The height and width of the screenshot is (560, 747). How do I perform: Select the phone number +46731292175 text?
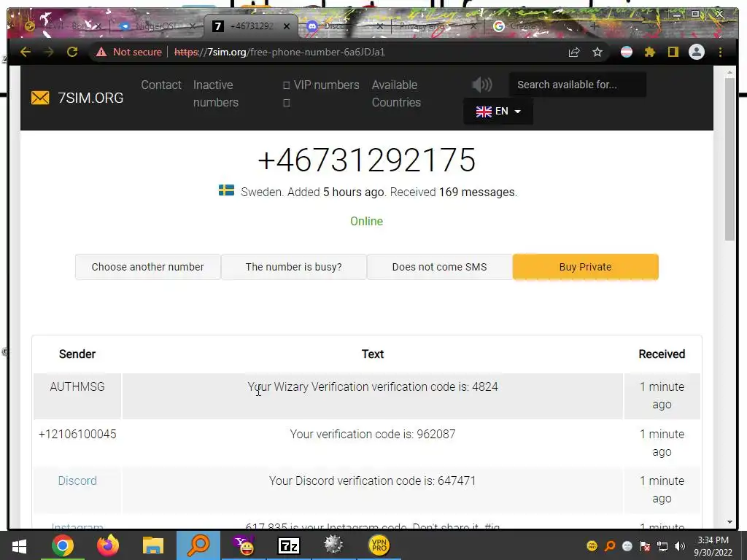click(x=366, y=160)
